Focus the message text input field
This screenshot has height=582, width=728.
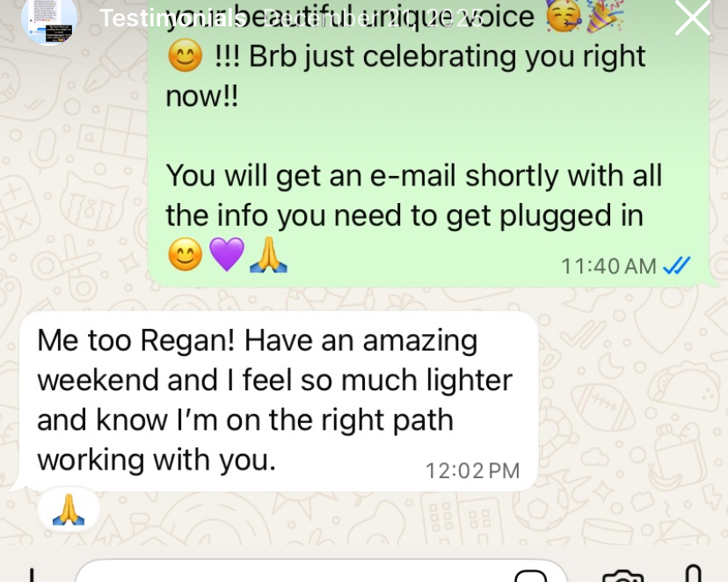[321, 571]
